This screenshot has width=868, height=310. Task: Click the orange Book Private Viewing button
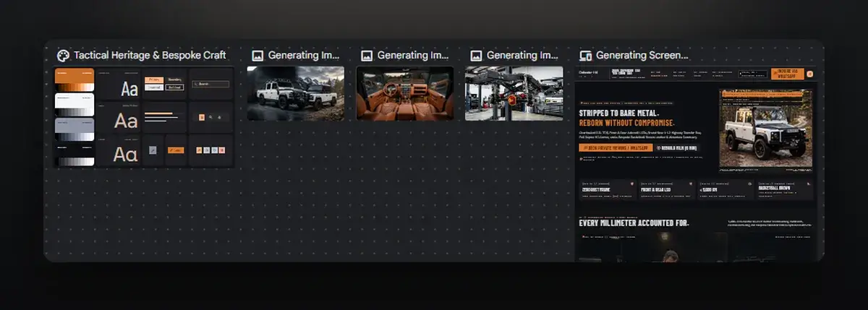616,147
